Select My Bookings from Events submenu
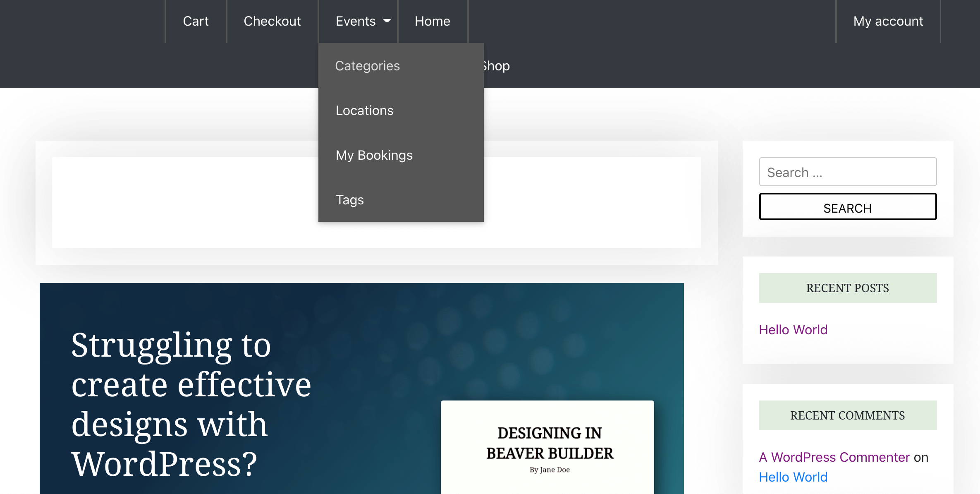This screenshot has height=494, width=980. coord(374,154)
